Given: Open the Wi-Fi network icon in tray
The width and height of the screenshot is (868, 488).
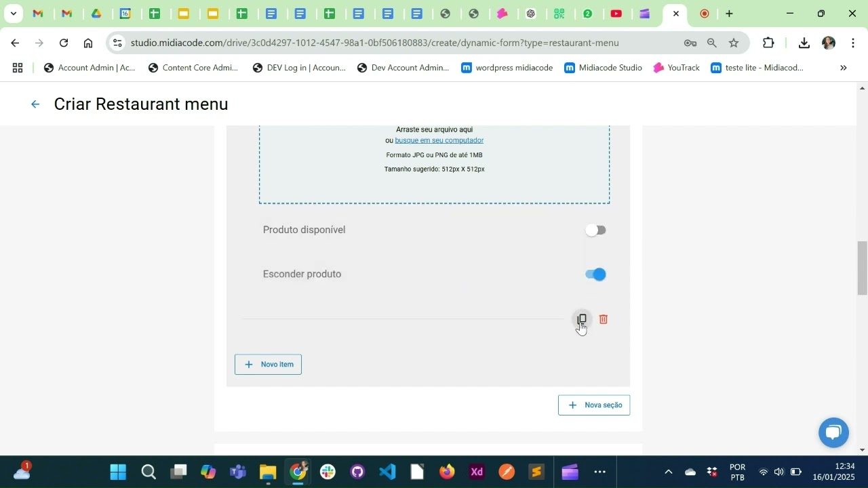Looking at the screenshot, I should point(764,472).
